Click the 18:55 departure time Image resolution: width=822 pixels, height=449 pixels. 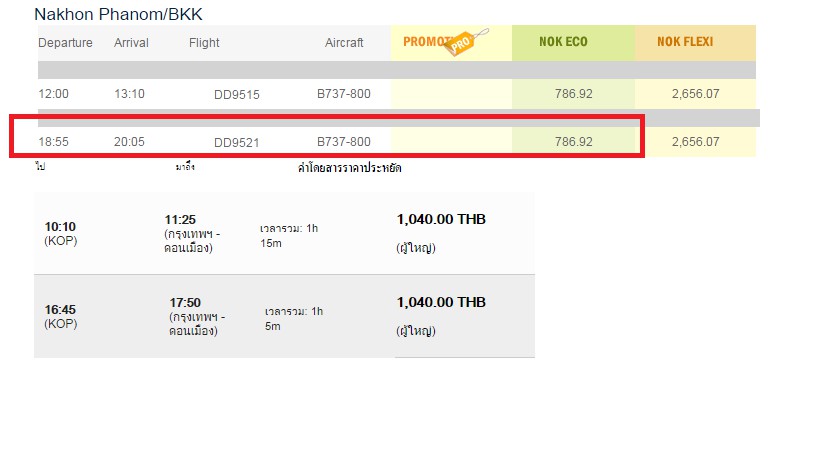tap(53, 142)
